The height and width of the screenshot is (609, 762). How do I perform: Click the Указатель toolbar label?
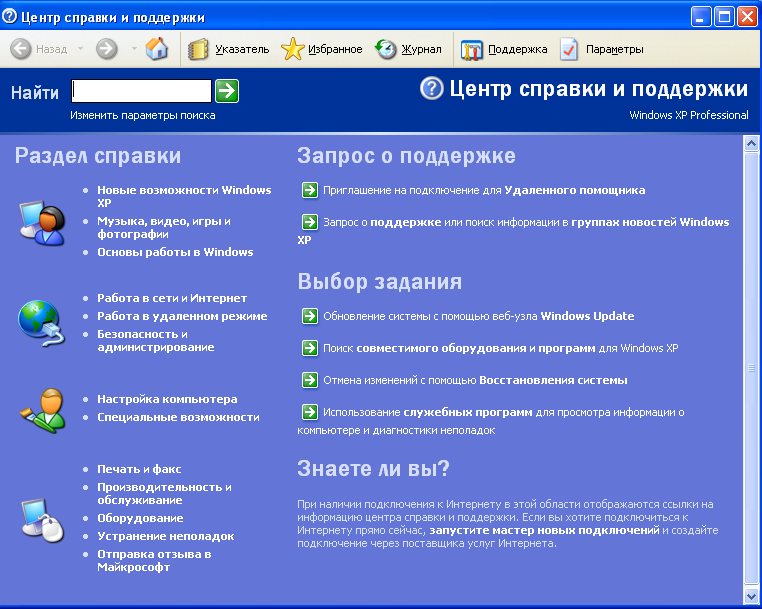point(242,49)
